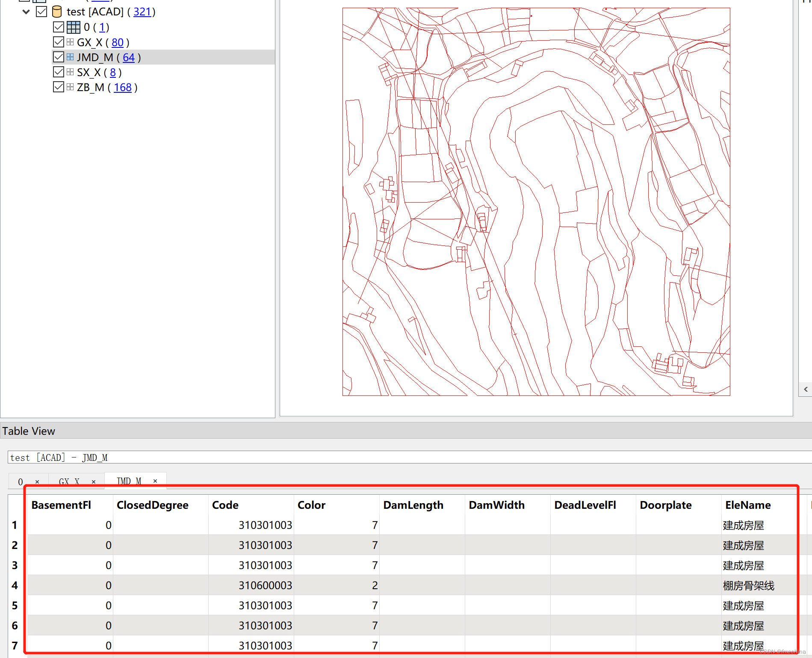Toggle the checkbox for test [ACAD] dataset
Screen dimensions: 812x658
coord(41,12)
